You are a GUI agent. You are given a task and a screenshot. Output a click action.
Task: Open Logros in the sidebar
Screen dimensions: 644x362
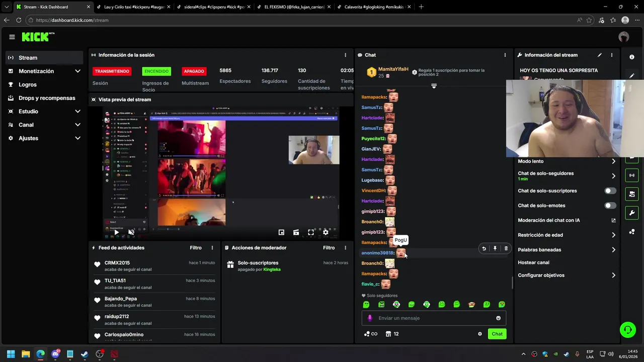tap(44, 84)
